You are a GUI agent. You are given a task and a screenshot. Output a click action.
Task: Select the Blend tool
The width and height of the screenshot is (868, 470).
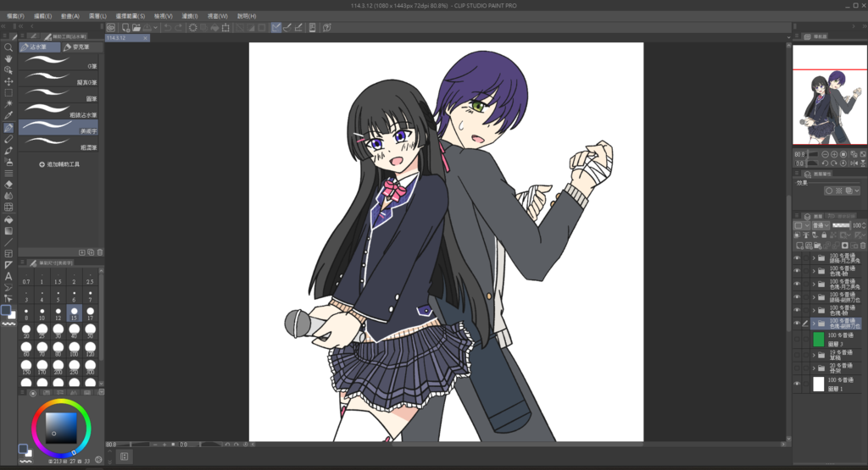pos(8,196)
